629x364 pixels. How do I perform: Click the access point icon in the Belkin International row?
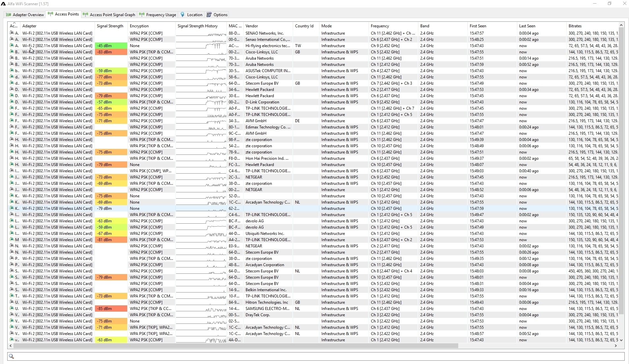12,290
